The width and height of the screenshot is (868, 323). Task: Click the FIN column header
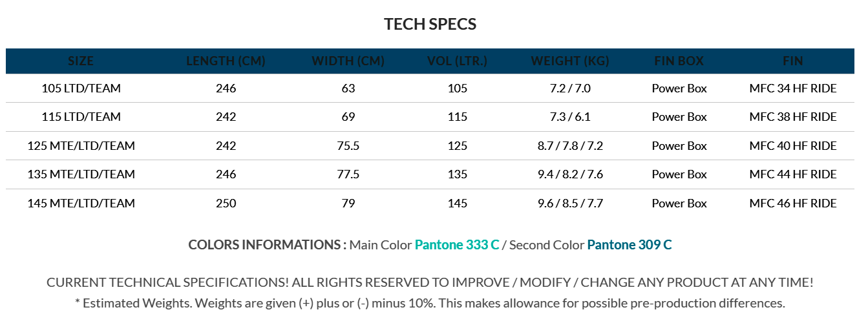(x=792, y=61)
